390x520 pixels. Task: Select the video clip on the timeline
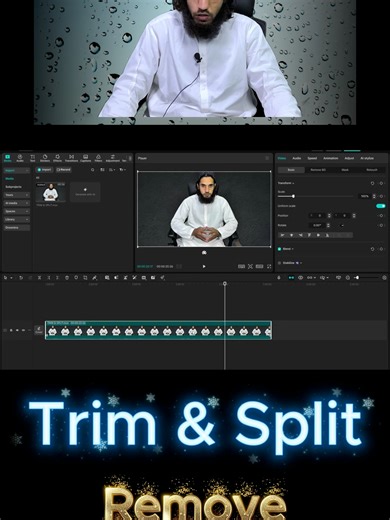tap(158, 330)
